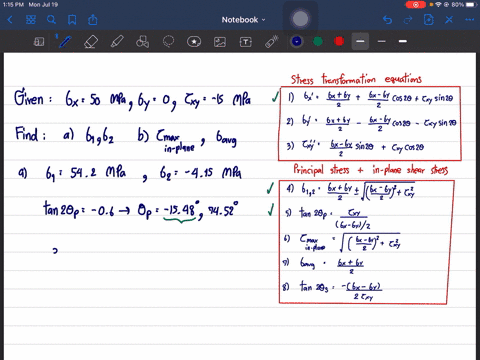This screenshot has height=360, width=480.
Task: Tap the battery indicator in status bar
Action: [x=471, y=5]
